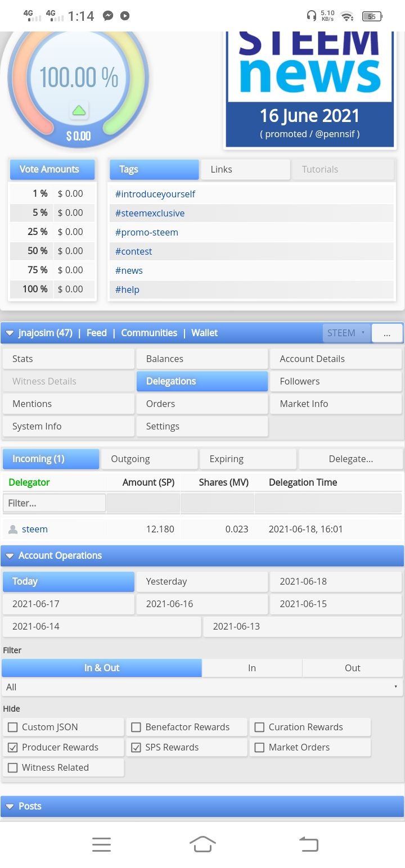
Task: Tap the Messenger notification icon in status bar
Action: click(108, 16)
